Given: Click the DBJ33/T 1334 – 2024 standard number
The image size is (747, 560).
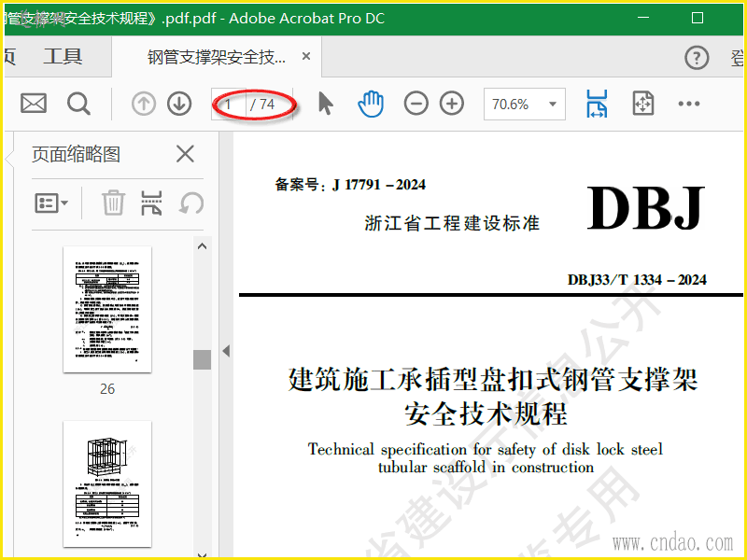Looking at the screenshot, I should pyautogui.click(x=637, y=279).
